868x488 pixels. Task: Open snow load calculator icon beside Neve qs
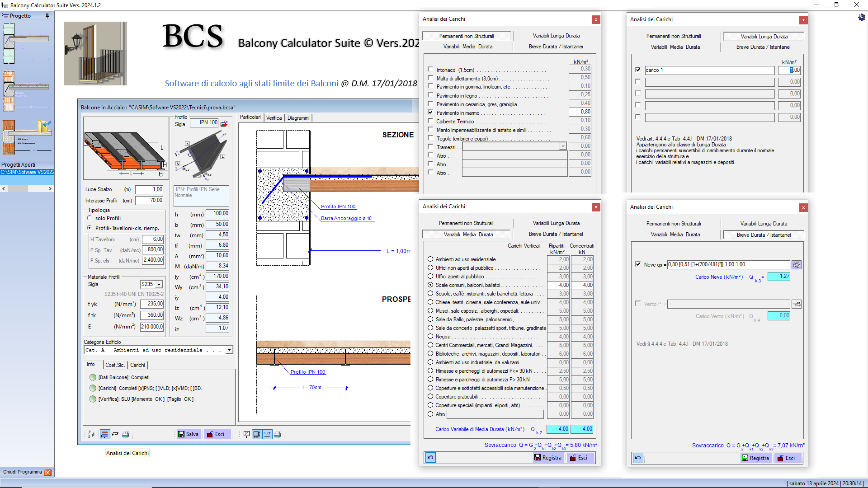tap(797, 265)
